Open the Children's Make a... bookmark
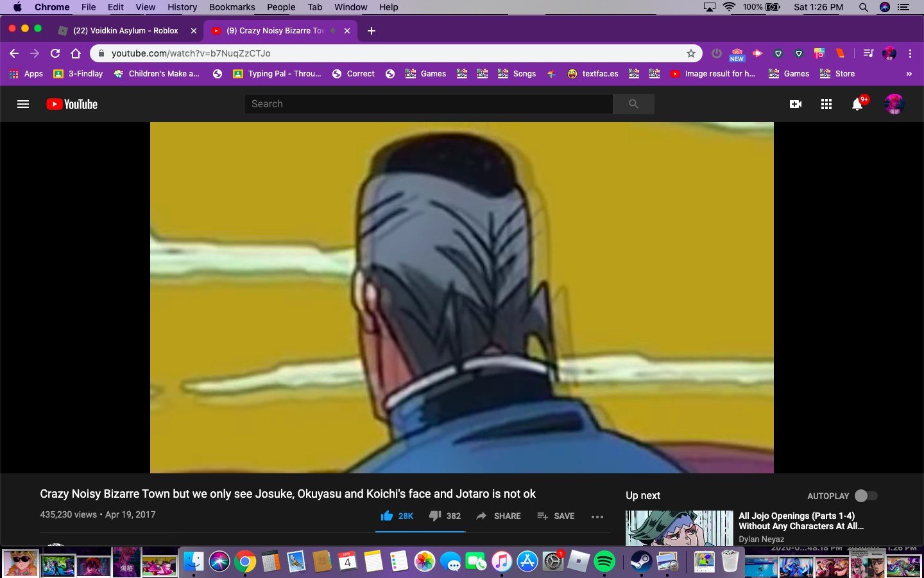The height and width of the screenshot is (578, 924). (157, 74)
